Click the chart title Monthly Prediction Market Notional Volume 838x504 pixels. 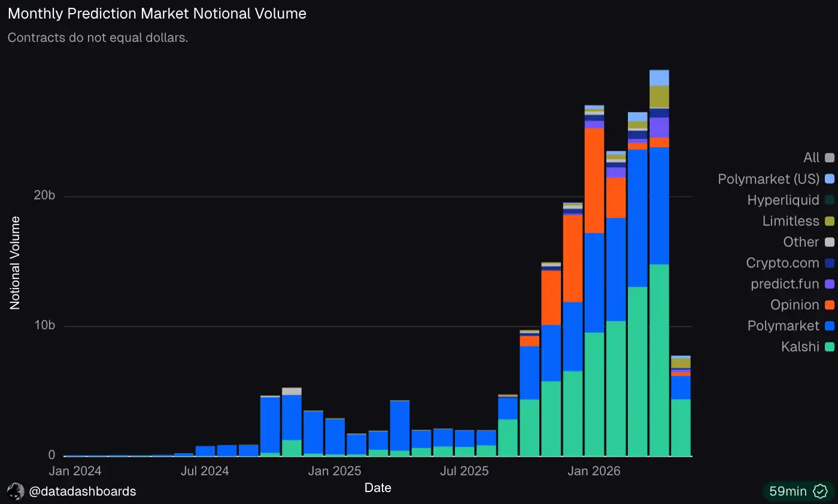157,14
